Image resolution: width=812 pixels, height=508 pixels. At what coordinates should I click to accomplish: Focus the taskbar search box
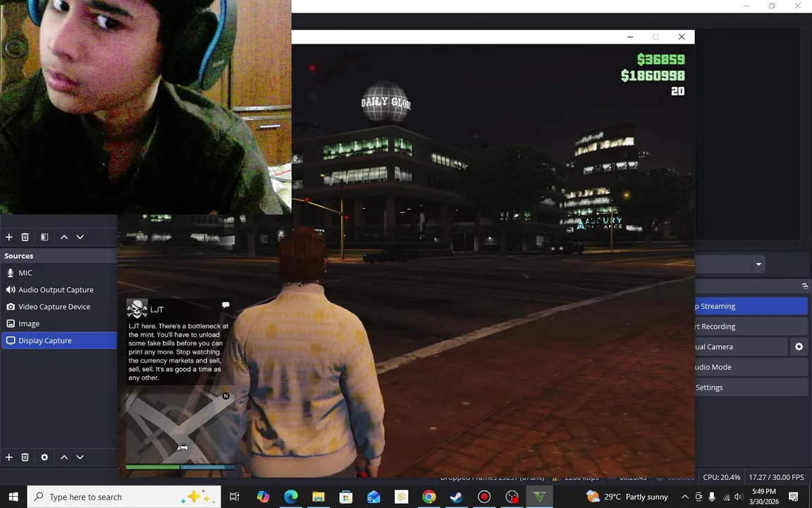pos(124,497)
